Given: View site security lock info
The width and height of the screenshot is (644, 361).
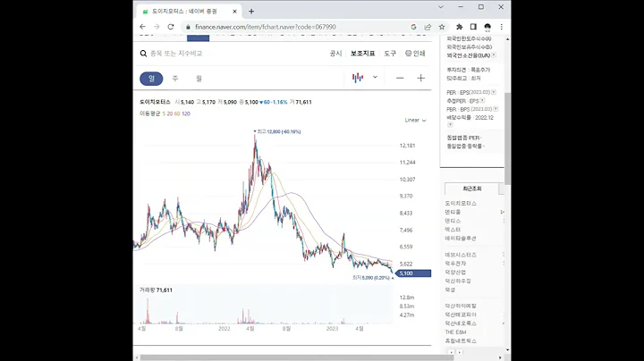Looking at the screenshot, I should tap(188, 27).
